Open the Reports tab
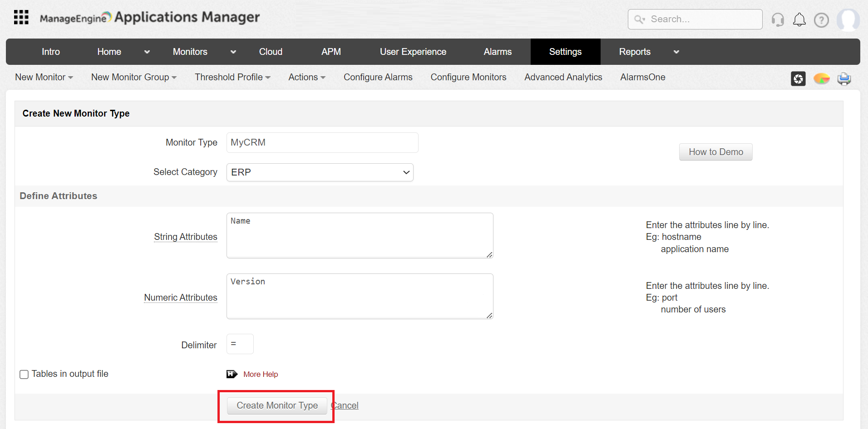 pyautogui.click(x=635, y=52)
